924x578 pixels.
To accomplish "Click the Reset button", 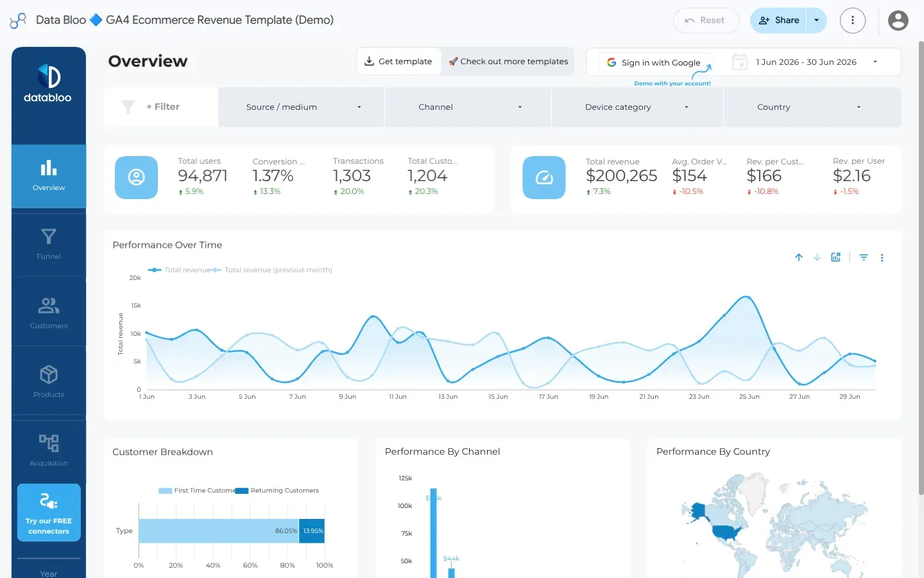I will coord(706,21).
